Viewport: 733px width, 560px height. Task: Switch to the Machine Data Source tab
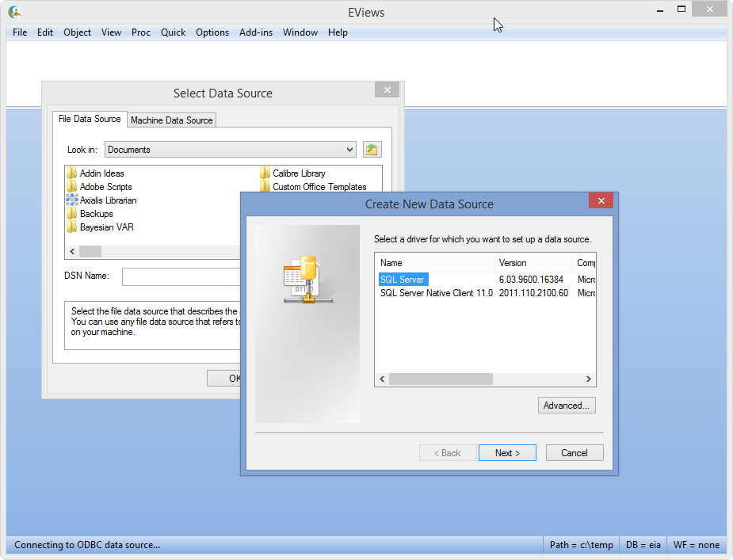pyautogui.click(x=172, y=120)
